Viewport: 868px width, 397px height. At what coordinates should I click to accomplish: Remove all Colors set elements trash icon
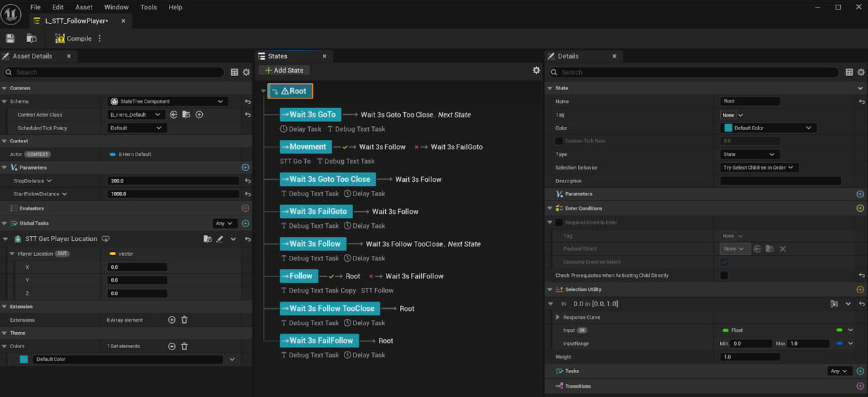pyautogui.click(x=184, y=346)
